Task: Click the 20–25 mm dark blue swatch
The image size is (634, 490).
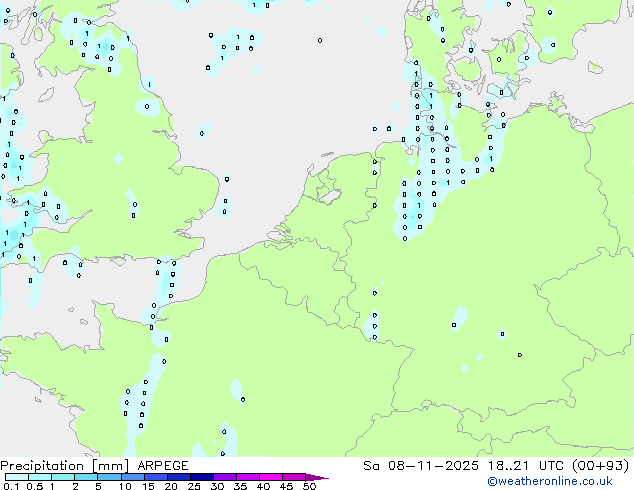Action: point(178,477)
